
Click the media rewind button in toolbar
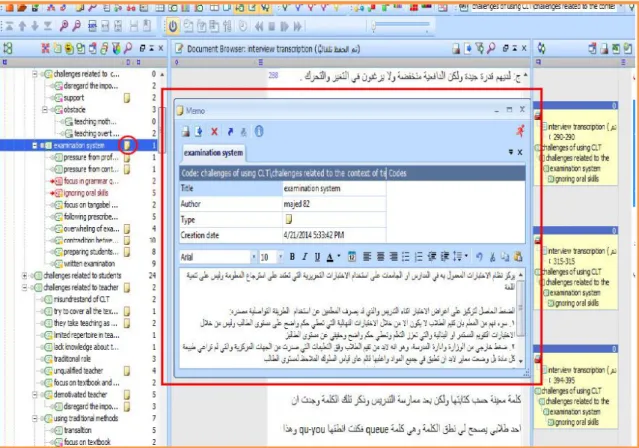259,26
